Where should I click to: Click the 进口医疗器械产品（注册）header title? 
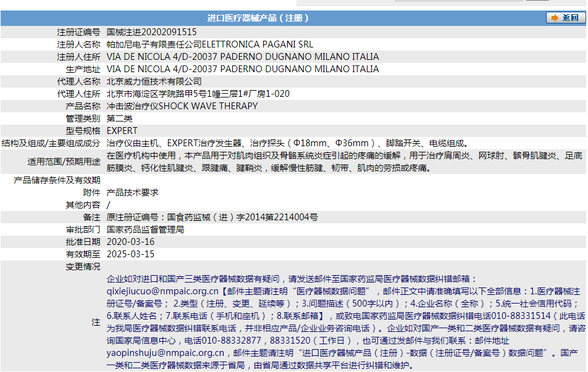tap(258, 18)
